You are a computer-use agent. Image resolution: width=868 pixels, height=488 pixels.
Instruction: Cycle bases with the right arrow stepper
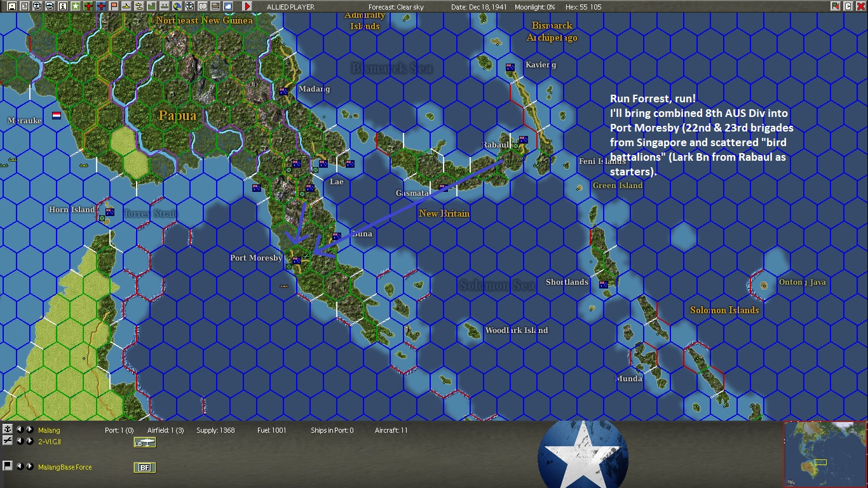29,429
